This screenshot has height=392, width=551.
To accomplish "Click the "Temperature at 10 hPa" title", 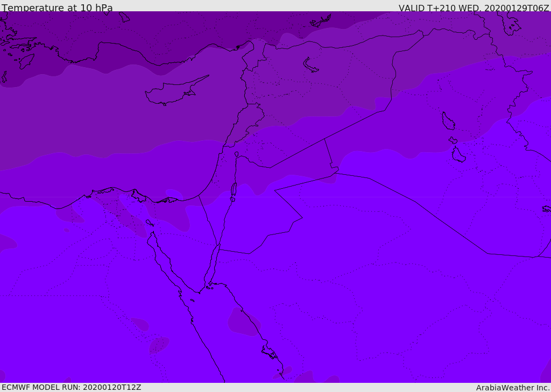I will point(57,8).
